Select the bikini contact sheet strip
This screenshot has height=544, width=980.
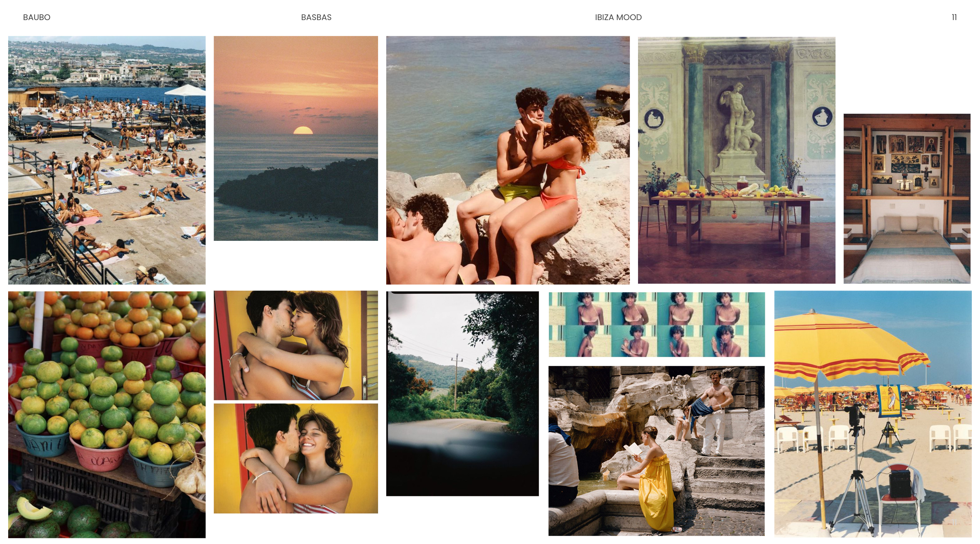(x=656, y=324)
